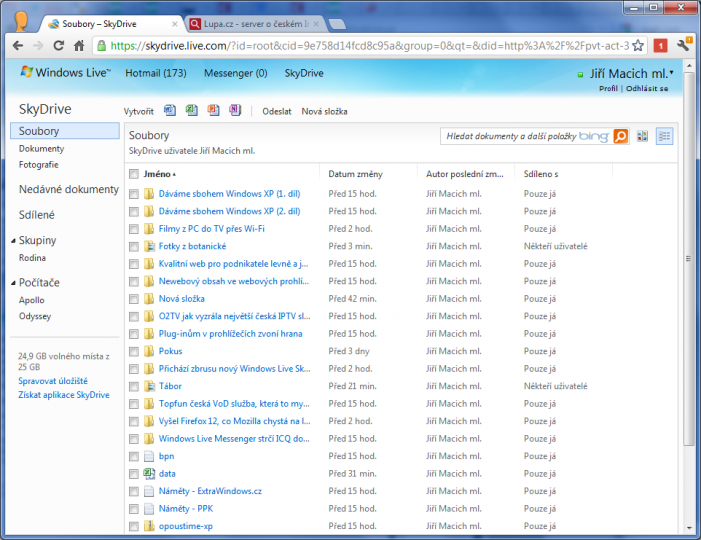Reload the current page
701x540 pixels.
point(59,46)
